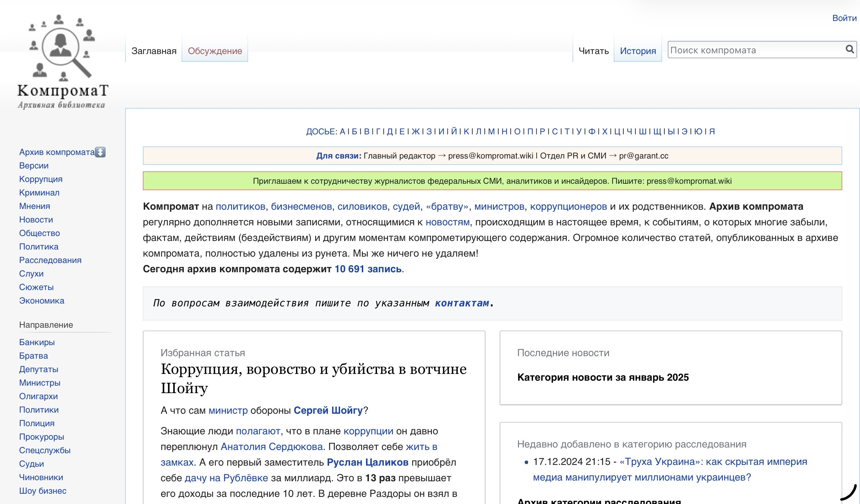
Task: Open the Полиция sidebar link
Action: click(37, 423)
